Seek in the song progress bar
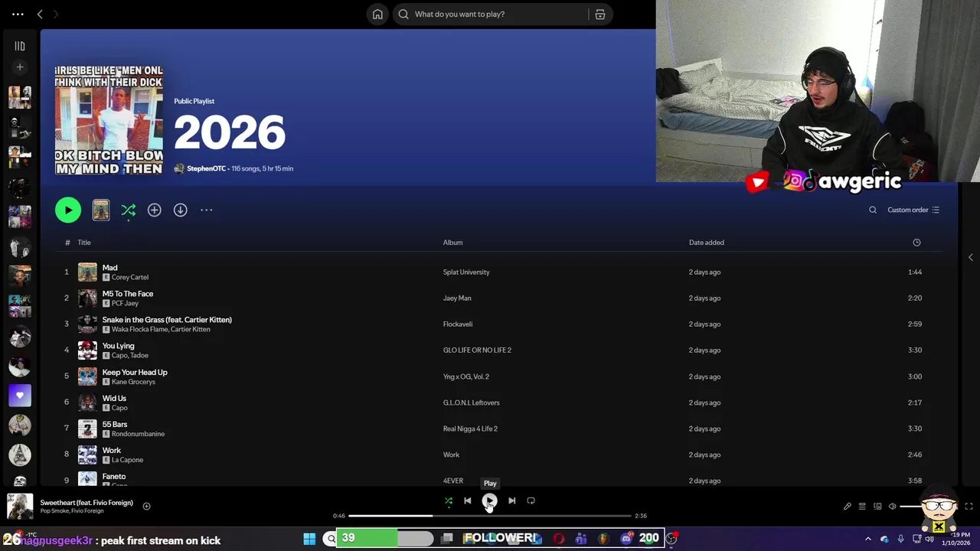 click(490, 516)
